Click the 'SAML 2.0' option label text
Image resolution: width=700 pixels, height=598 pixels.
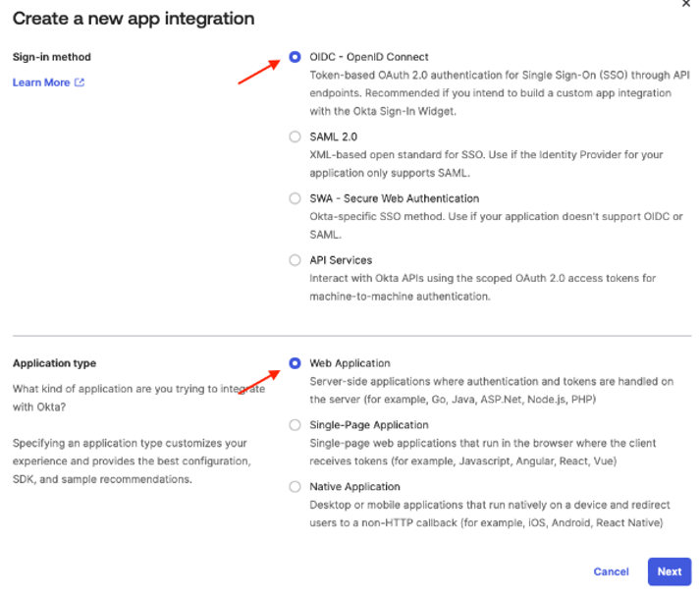pyautogui.click(x=333, y=137)
